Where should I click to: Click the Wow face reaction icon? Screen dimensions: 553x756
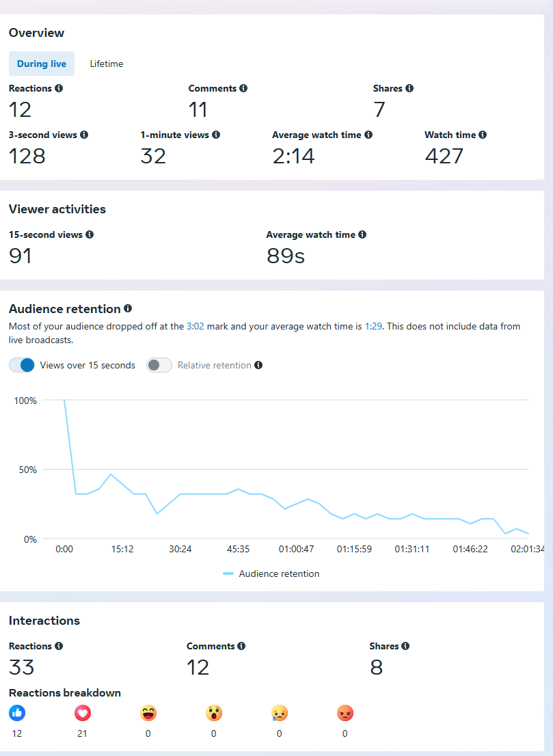coord(214,714)
